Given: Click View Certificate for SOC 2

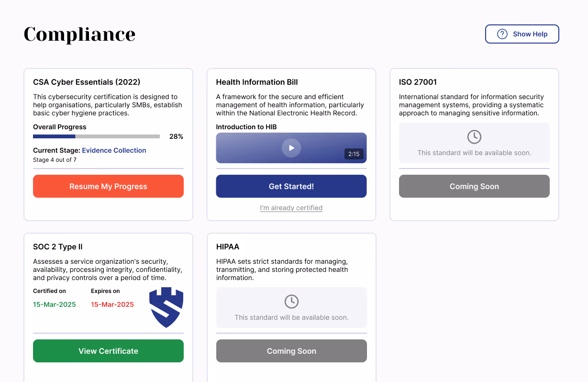Looking at the screenshot, I should coord(108,351).
